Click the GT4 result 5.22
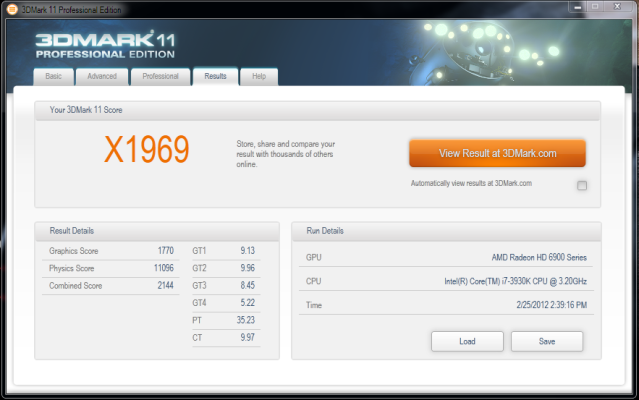Image resolution: width=639 pixels, height=400 pixels. coord(247,303)
